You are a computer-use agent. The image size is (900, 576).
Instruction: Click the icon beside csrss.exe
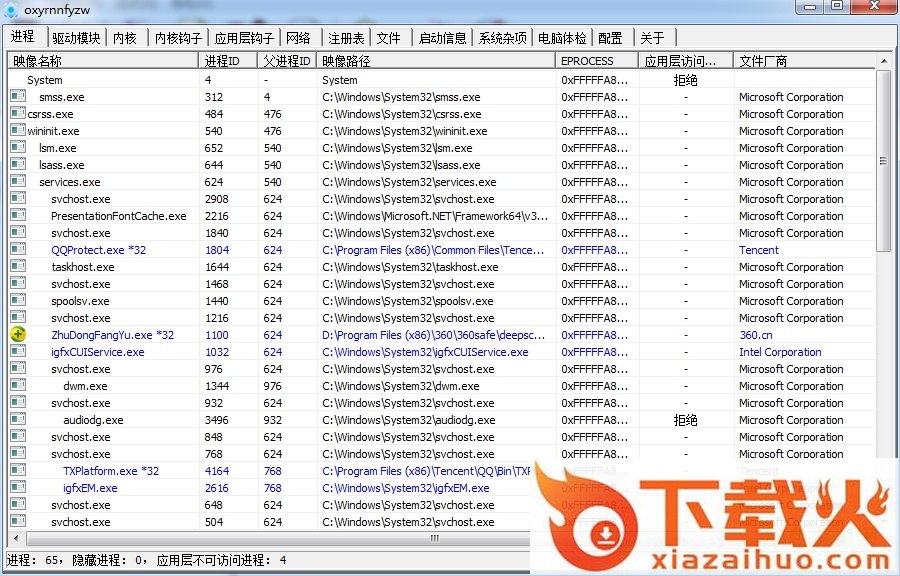click(18, 113)
